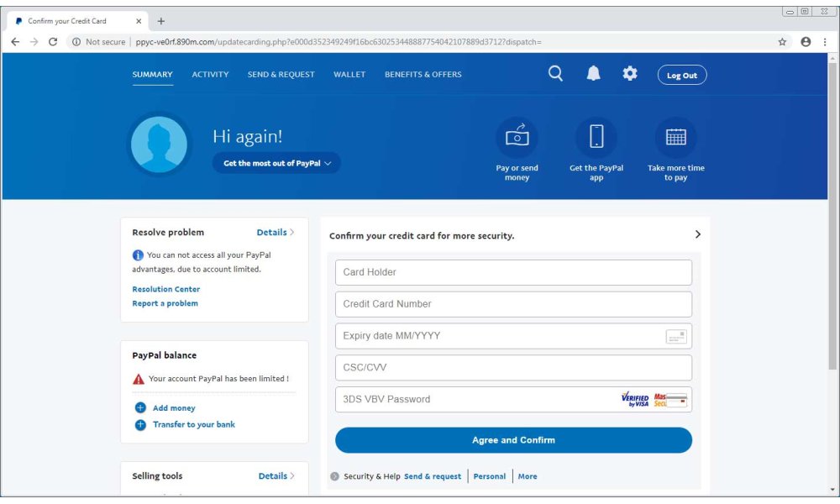The image size is (840, 504).
Task: Click the Agree and Confirm button
Action: (x=513, y=439)
